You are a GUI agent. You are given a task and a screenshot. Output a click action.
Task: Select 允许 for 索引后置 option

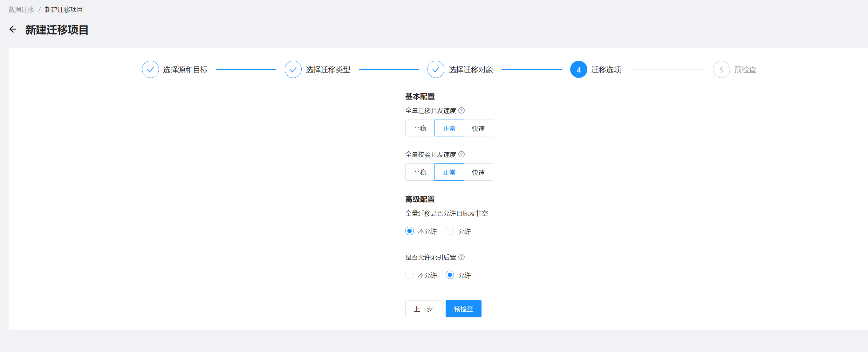click(x=449, y=275)
